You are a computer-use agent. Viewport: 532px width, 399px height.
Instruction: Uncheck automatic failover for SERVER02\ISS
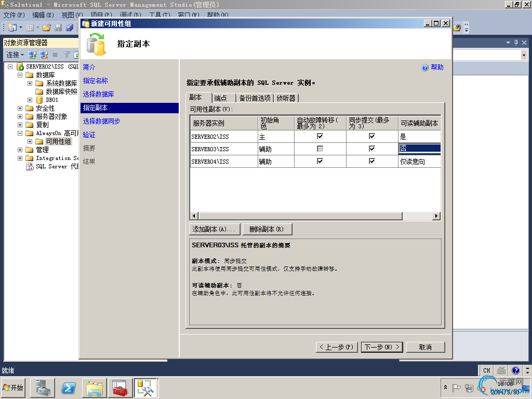tap(320, 136)
